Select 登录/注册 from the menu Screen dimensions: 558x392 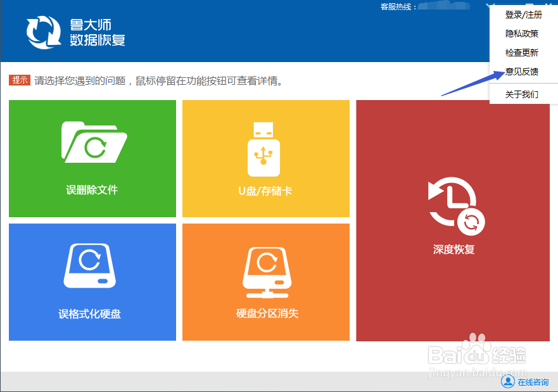pyautogui.click(x=523, y=15)
